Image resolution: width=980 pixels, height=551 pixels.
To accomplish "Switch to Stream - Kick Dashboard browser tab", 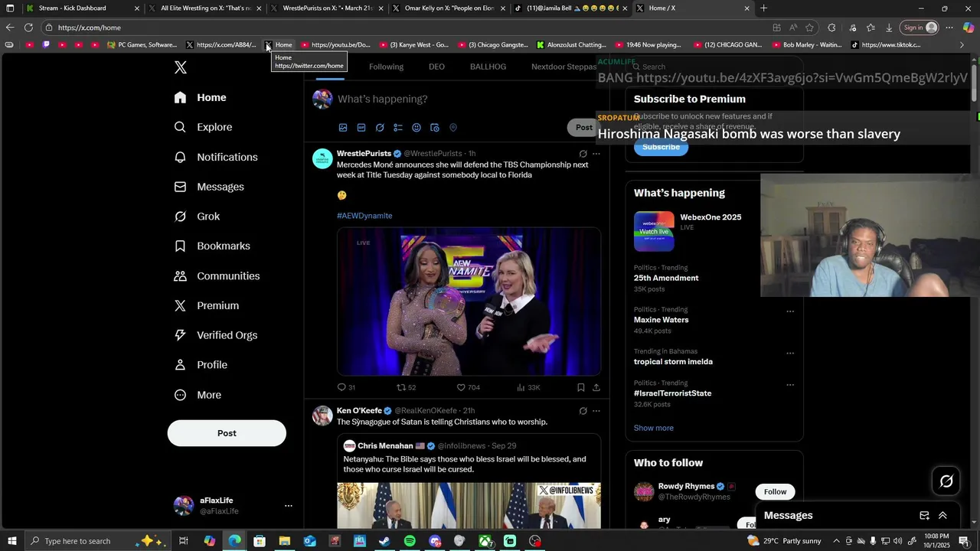I will (83, 8).
